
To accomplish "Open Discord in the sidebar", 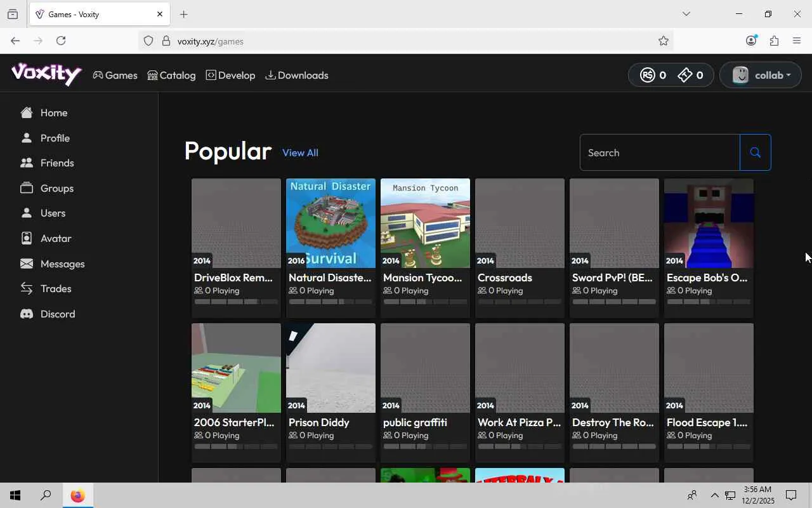I will tap(48, 314).
